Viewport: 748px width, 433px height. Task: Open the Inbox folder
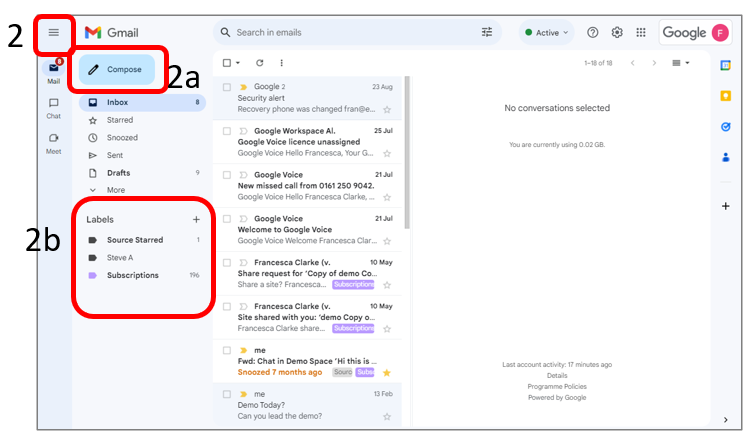tap(142, 102)
